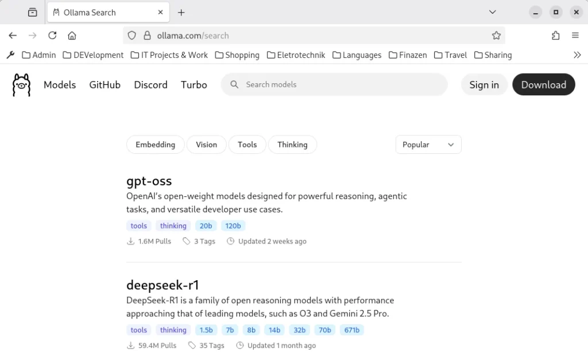Open the Shopping bookmarks folder
This screenshot has height=364, width=588.
237,55
